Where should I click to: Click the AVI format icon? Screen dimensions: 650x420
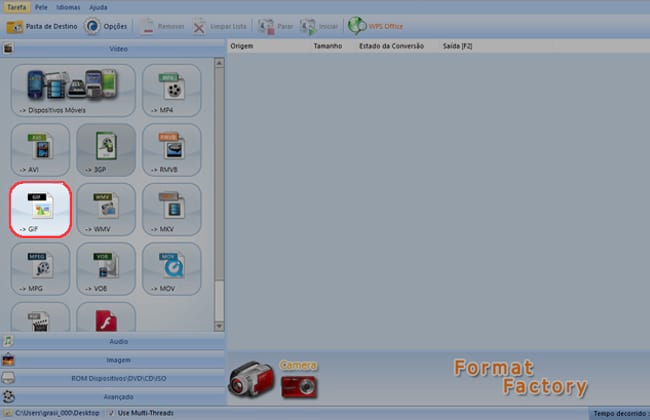pos(42,149)
